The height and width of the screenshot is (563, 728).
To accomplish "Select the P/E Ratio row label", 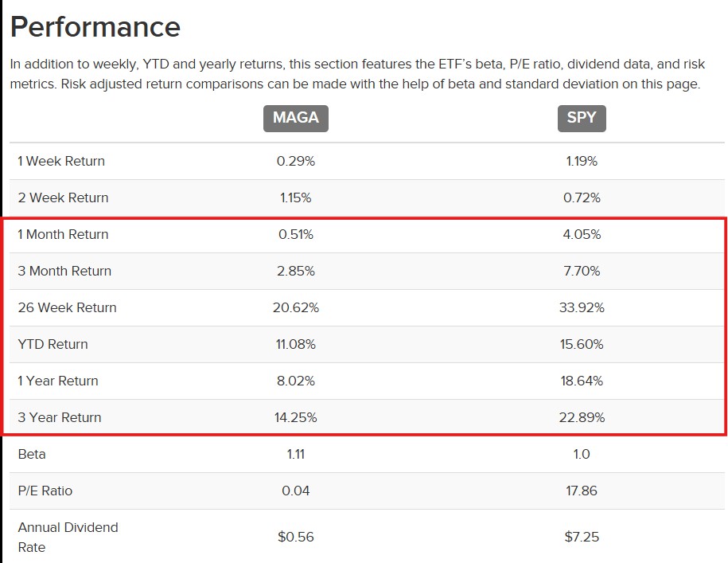I will pyautogui.click(x=45, y=491).
